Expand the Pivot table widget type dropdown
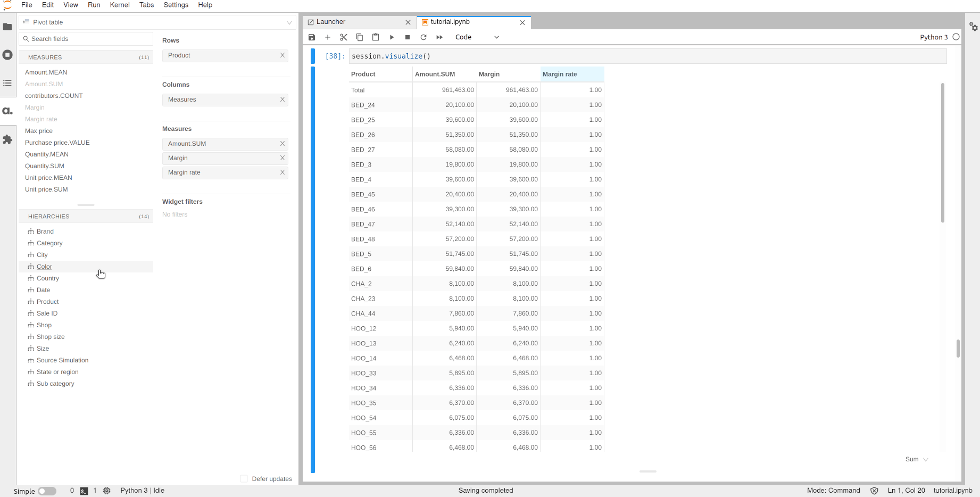980x497 pixels. click(x=289, y=22)
